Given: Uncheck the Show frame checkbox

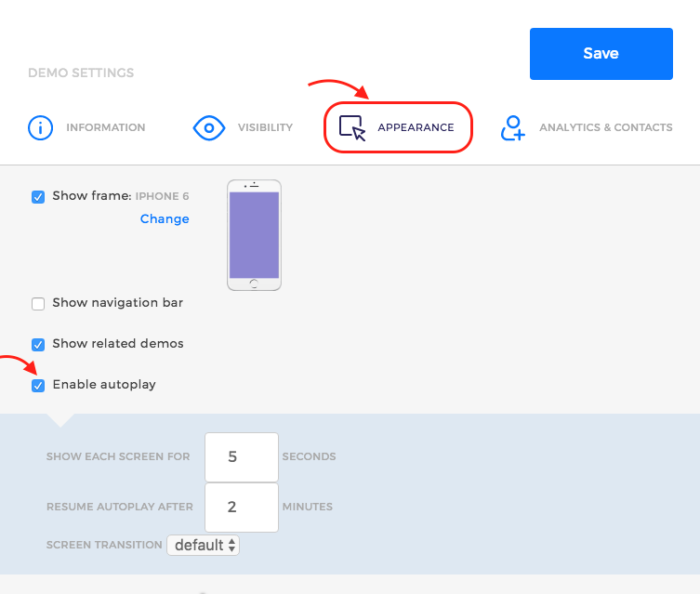Looking at the screenshot, I should tap(38, 197).
